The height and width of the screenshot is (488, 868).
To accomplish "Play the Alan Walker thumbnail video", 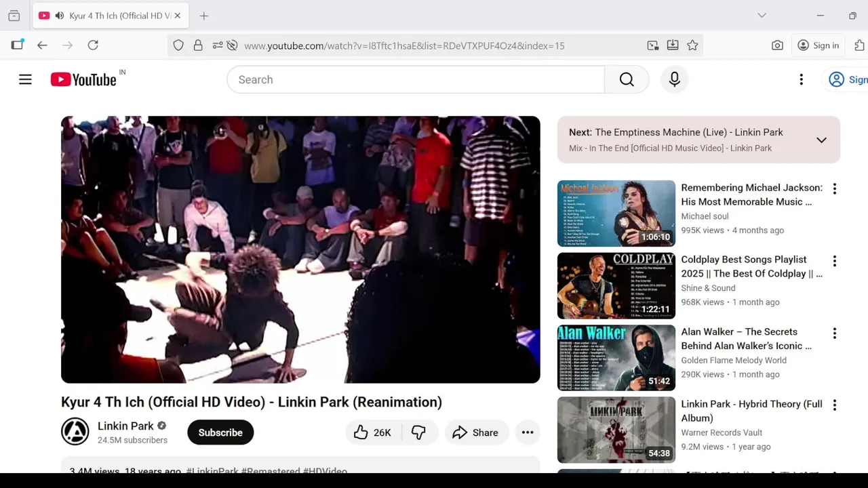I will [x=616, y=358].
